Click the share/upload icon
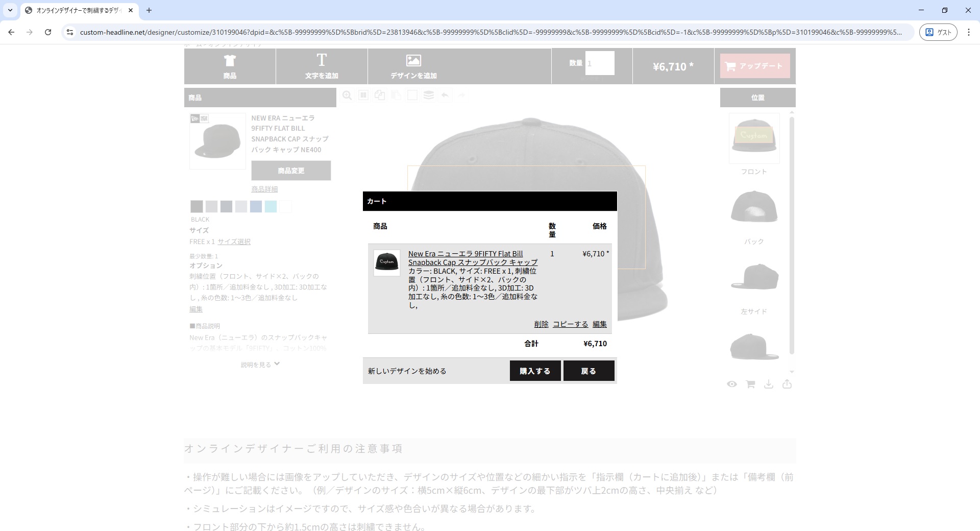This screenshot has width=980, height=531. [787, 384]
